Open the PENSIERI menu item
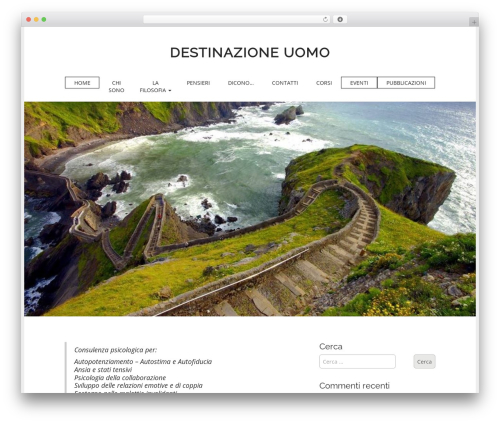The height and width of the screenshot is (423, 500). [x=198, y=83]
